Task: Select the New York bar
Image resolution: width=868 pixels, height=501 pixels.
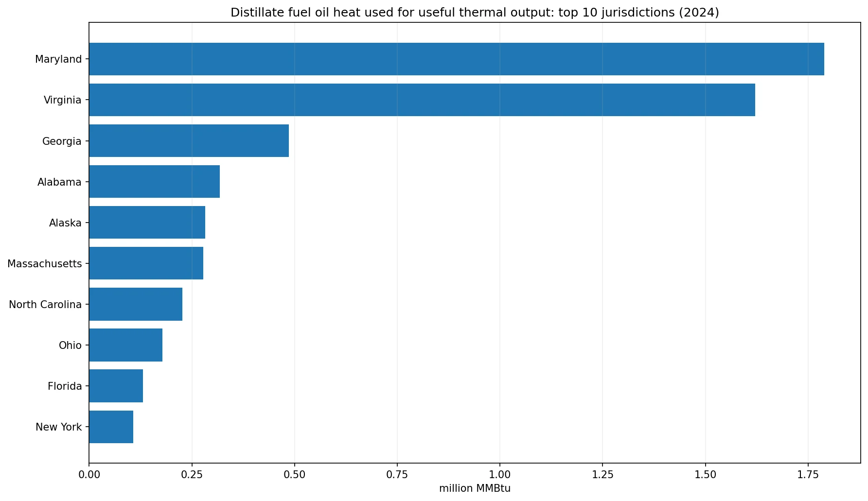Action: (x=111, y=427)
